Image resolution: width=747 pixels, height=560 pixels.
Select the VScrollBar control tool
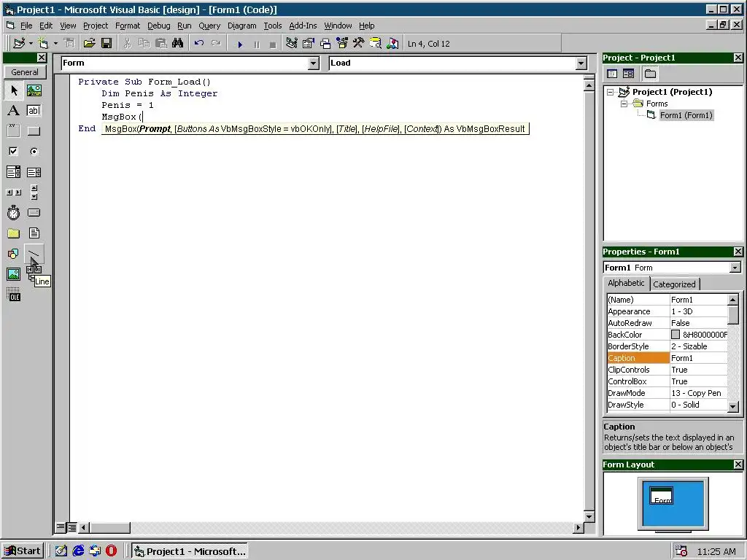[34, 192]
